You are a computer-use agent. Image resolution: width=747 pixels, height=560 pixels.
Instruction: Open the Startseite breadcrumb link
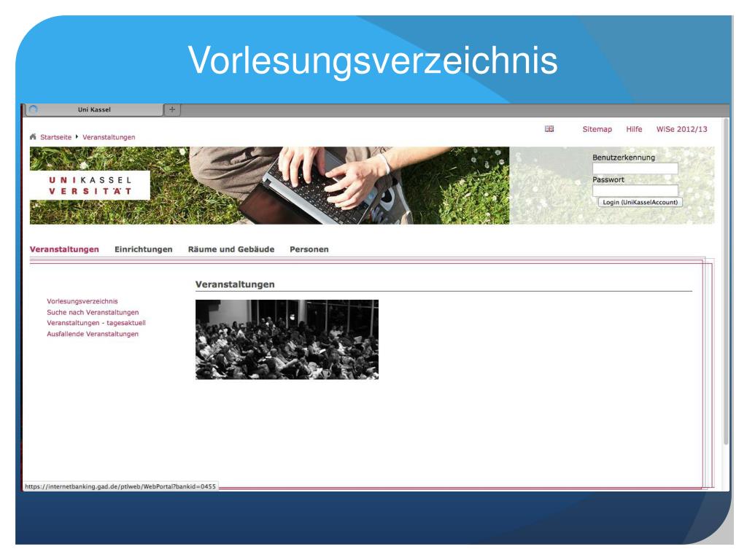point(55,137)
